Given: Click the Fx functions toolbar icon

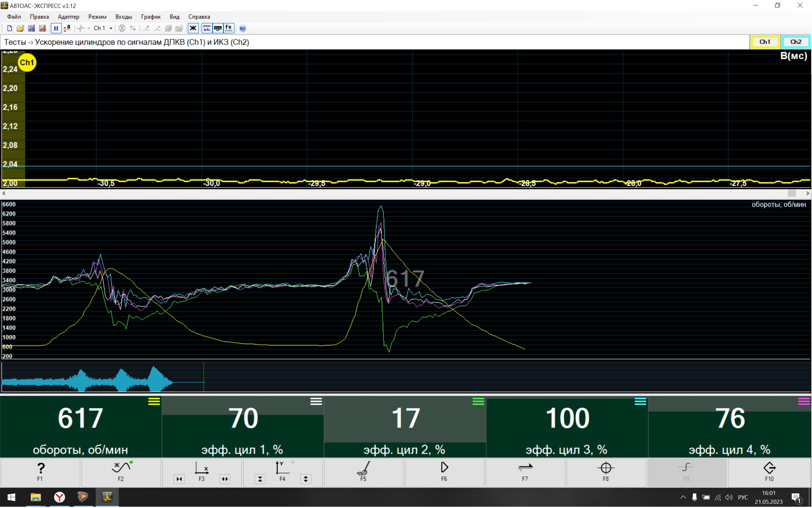Looking at the screenshot, I should [x=229, y=28].
